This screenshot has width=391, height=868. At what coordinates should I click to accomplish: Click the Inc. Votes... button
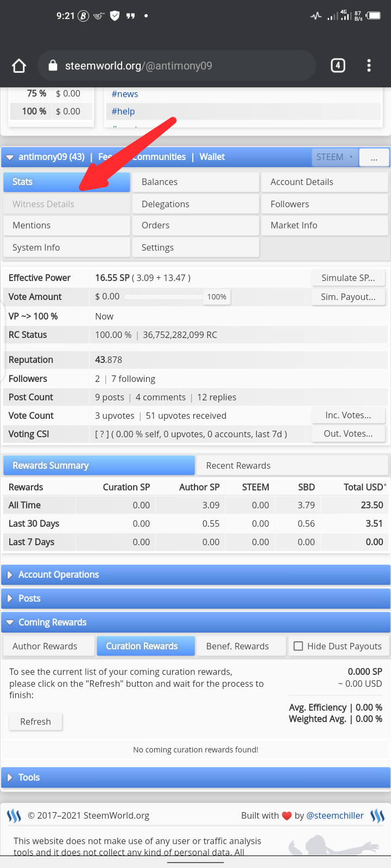[x=348, y=415]
